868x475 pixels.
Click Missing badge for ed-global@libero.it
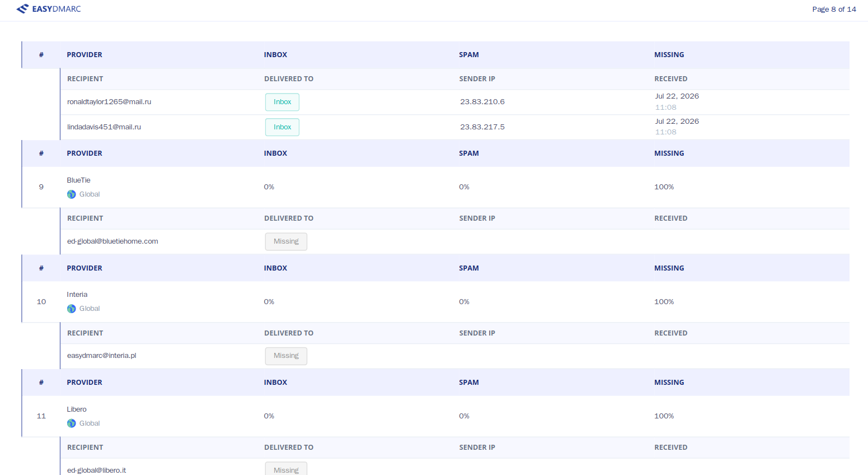click(x=286, y=469)
